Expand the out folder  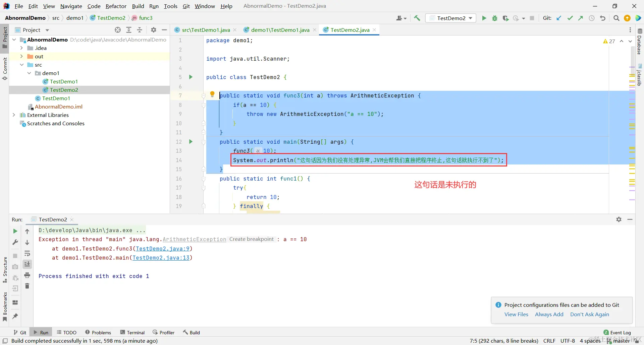coord(21,56)
